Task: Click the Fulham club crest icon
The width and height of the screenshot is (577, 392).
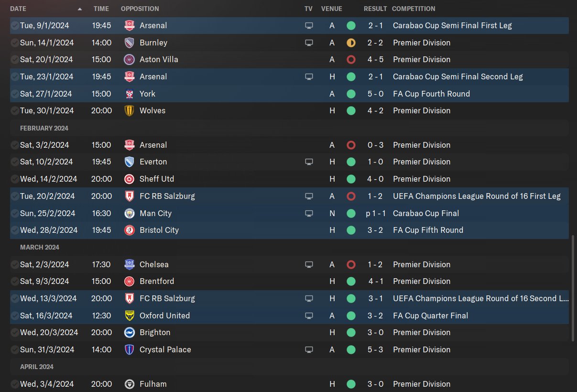Action: pos(129,384)
